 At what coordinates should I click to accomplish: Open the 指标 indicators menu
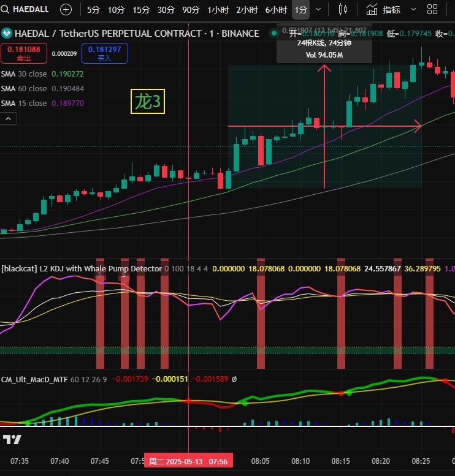pos(383,10)
